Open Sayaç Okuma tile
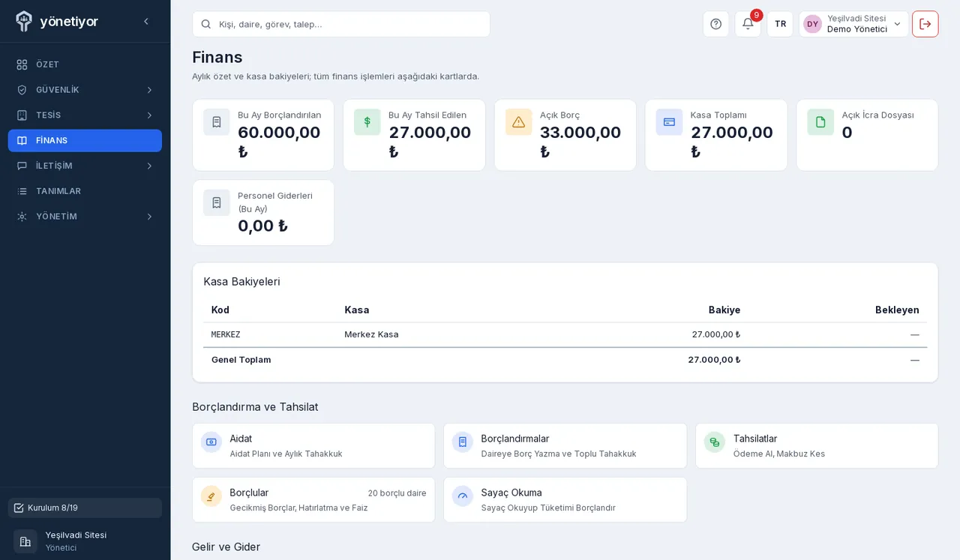The height and width of the screenshot is (560, 960). [565, 500]
